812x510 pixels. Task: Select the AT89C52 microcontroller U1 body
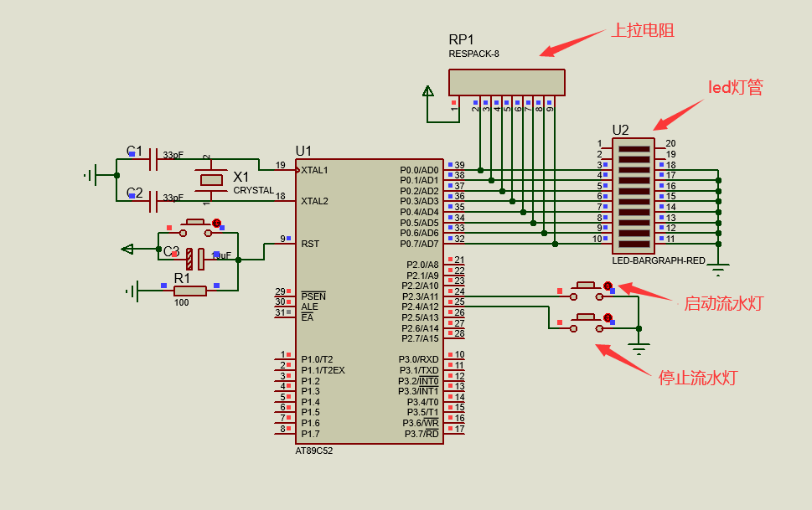[370, 301]
